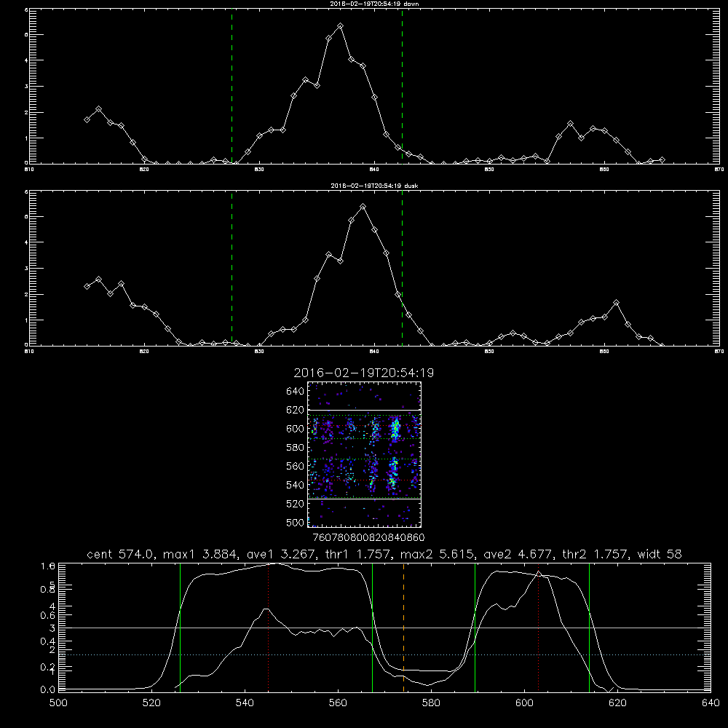728x728 pixels.
Task: Click the bottom plot x-axis label 540
Action: pos(245,703)
